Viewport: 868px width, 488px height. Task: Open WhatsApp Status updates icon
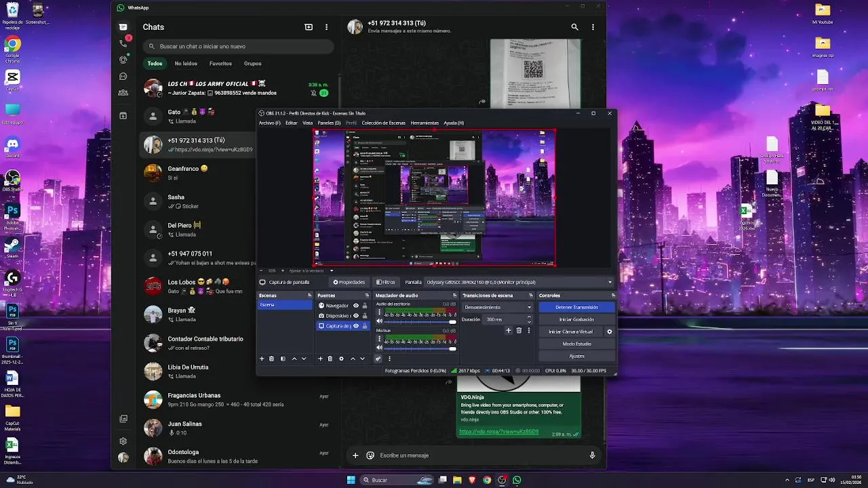(x=123, y=60)
